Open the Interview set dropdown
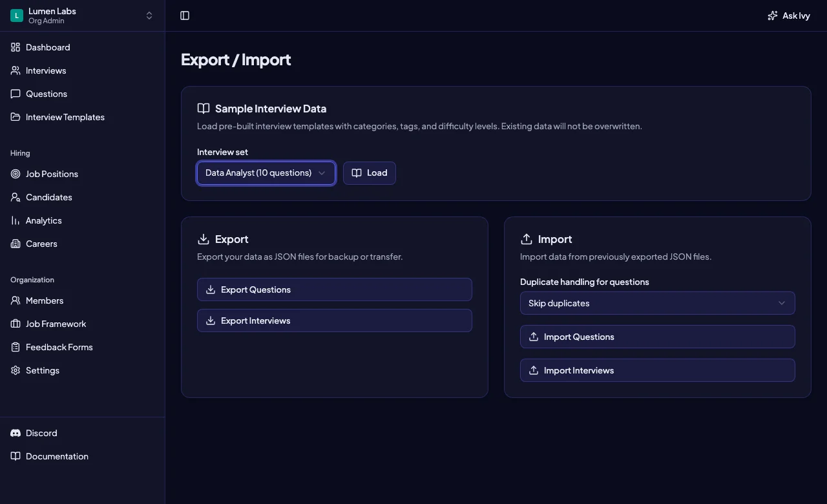 pos(266,173)
